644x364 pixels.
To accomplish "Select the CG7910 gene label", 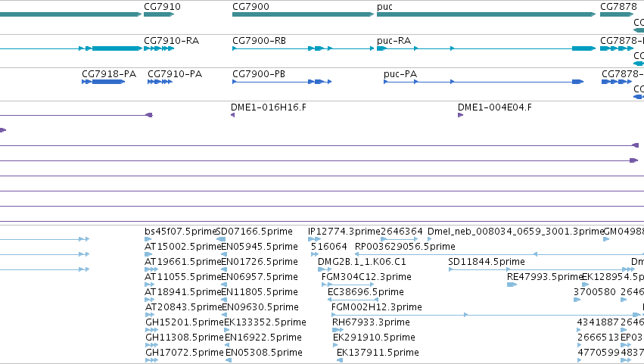I will [x=162, y=7].
